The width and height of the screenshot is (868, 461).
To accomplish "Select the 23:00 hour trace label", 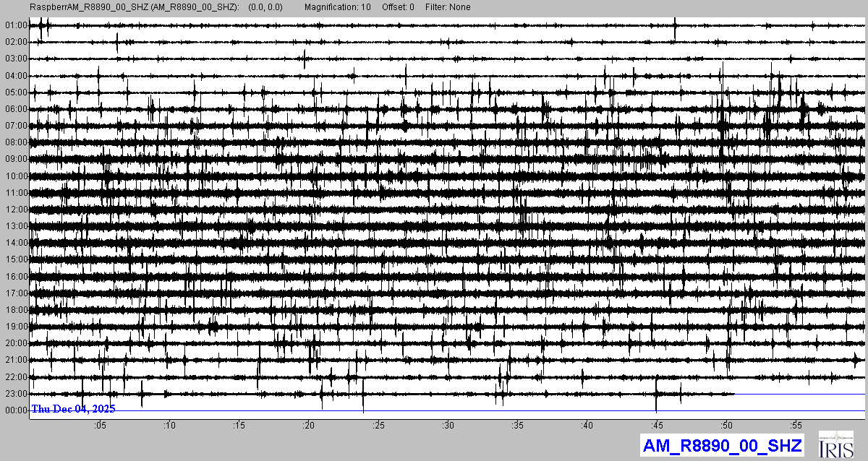I will (x=16, y=394).
